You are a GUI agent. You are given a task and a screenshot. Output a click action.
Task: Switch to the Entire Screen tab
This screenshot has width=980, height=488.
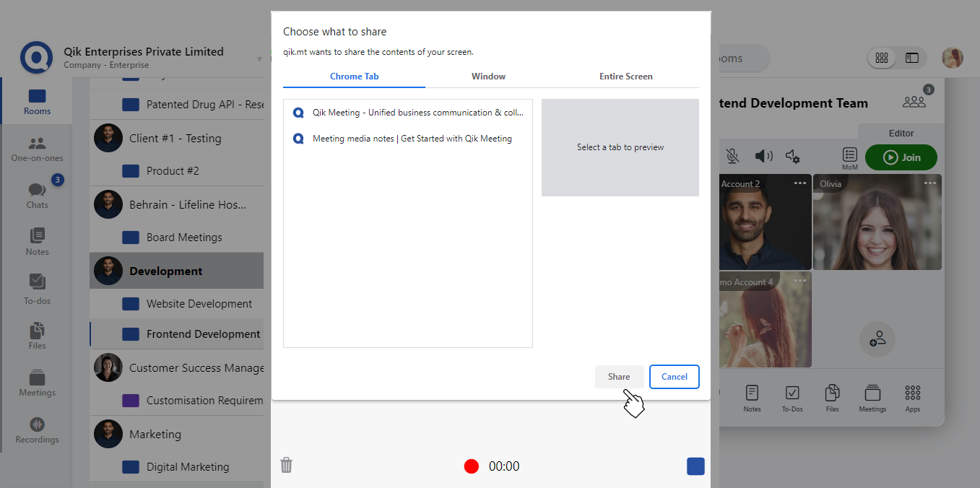[x=625, y=77]
